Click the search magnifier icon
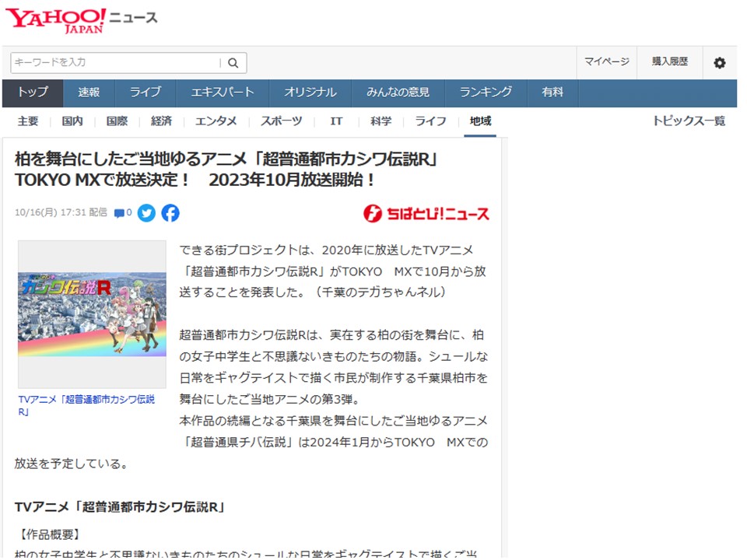Viewport: 747px width, 560px height. (x=233, y=63)
